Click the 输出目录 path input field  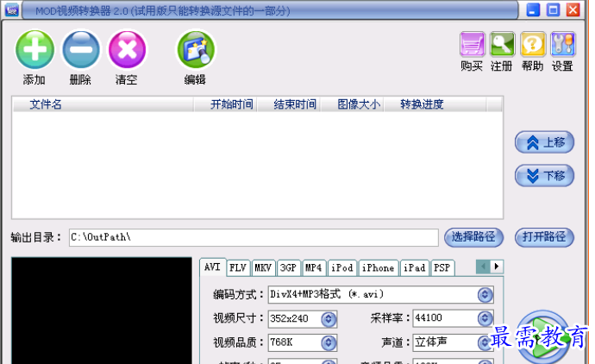click(x=254, y=237)
